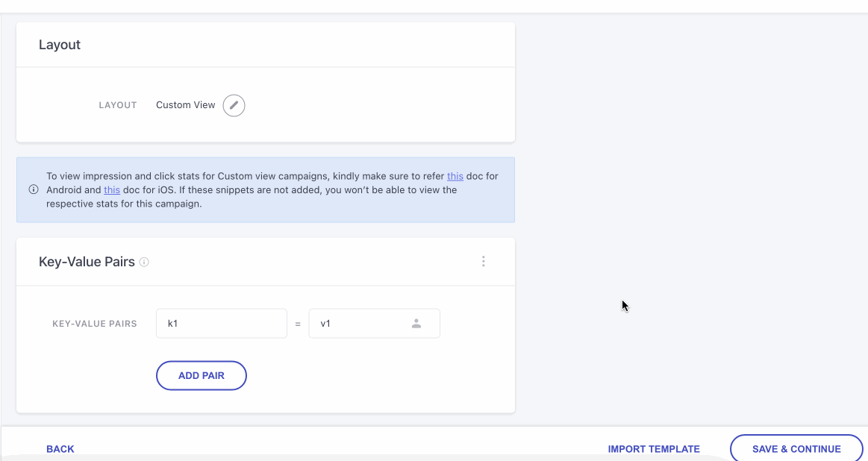
Task: Open the Key-Value Pairs three-dot menu
Action: coord(483,261)
